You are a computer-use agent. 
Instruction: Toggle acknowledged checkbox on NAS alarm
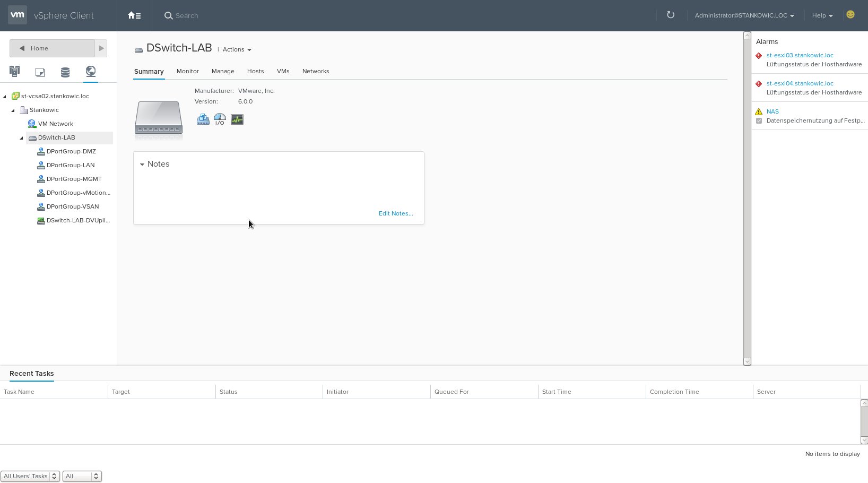[x=759, y=121]
